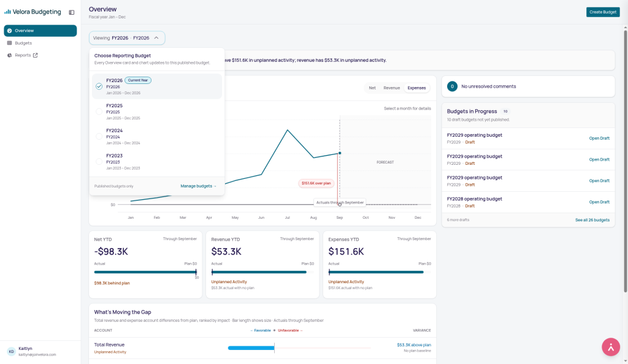Image resolution: width=628 pixels, height=364 pixels.
Task: Click the Velora Budgeting logo icon
Action: pos(7,12)
